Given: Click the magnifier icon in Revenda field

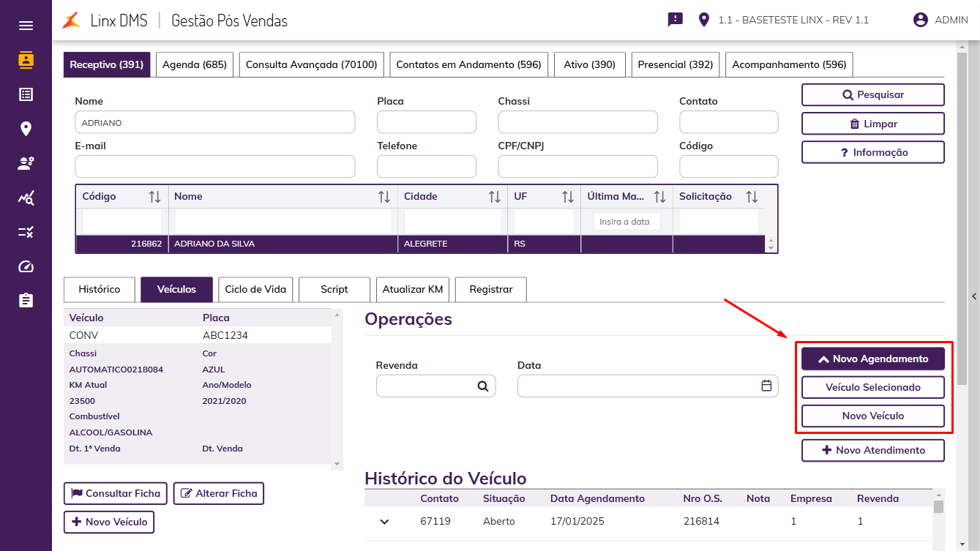Looking at the screenshot, I should 483,386.
